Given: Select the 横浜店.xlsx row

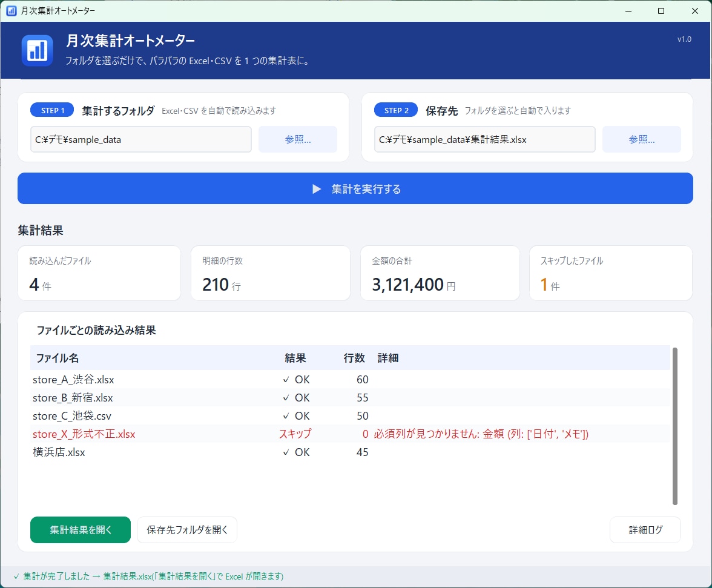Looking at the screenshot, I should point(350,452).
